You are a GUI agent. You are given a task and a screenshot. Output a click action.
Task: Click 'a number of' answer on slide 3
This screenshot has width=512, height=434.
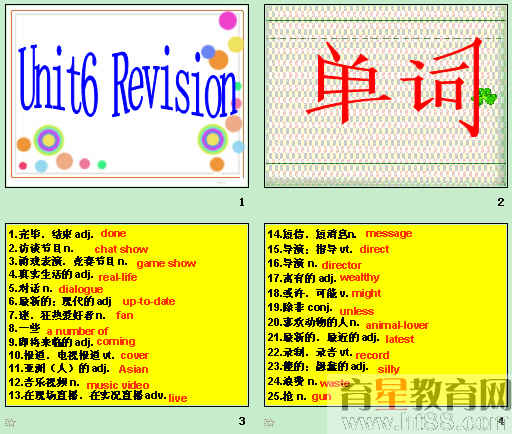pyautogui.click(x=77, y=331)
